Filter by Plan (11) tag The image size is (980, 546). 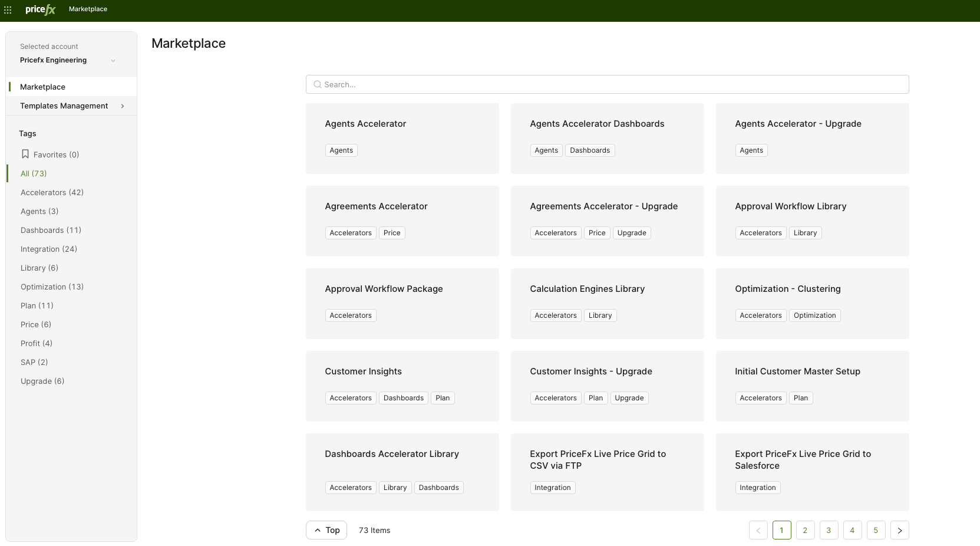(37, 305)
